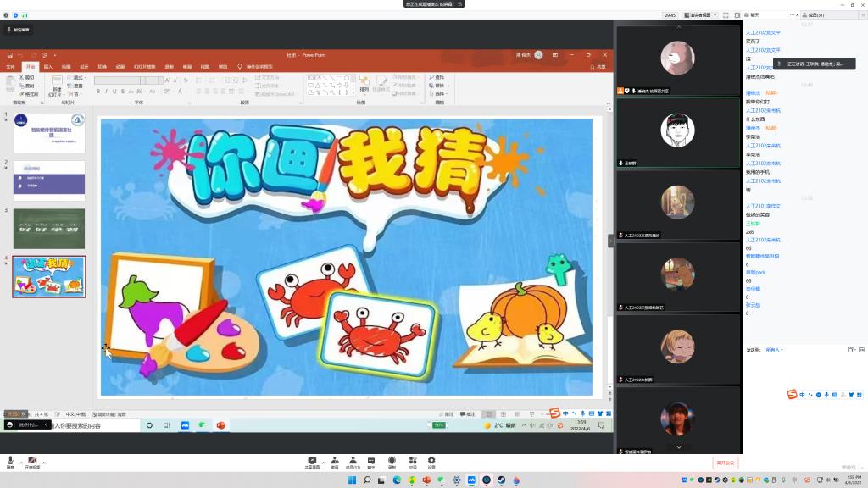
Task: Open the PowerPoint font name combo box
Action: tap(120, 80)
